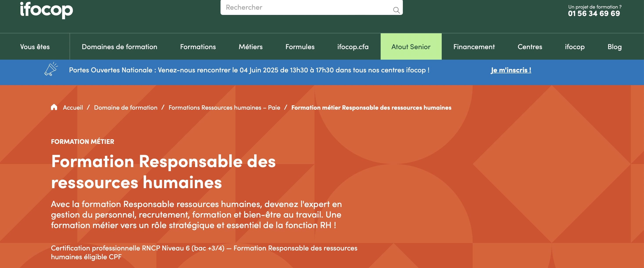Open the Vous êtes menu
The height and width of the screenshot is (268, 644).
point(35,47)
